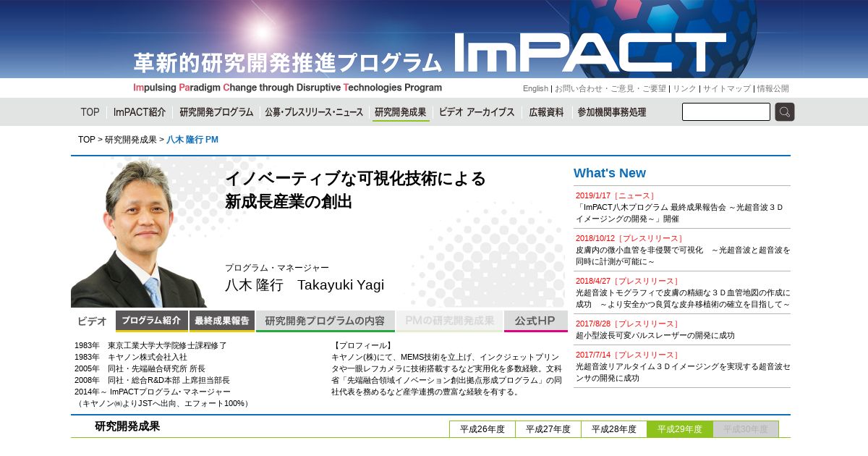
Task: Click the 八木 隆行 PM breadcrumb text
Action: [192, 140]
